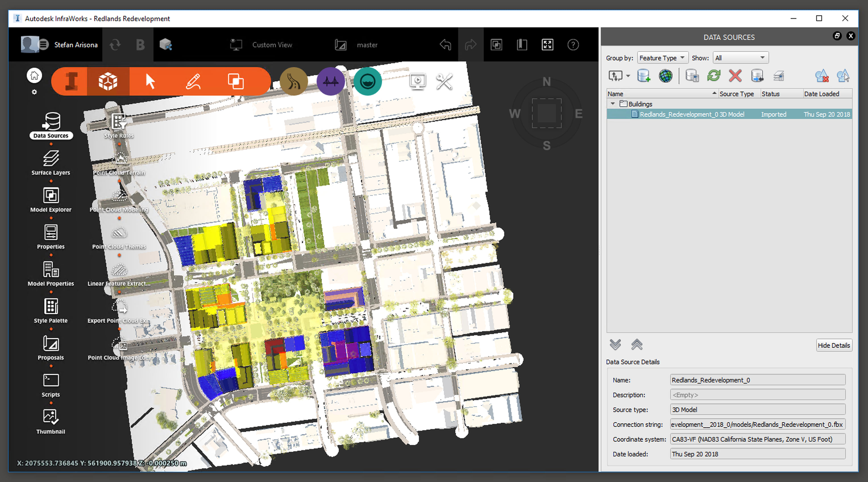Open the Group by Feature Type dropdown
Image resolution: width=868 pixels, height=482 pixels.
662,58
